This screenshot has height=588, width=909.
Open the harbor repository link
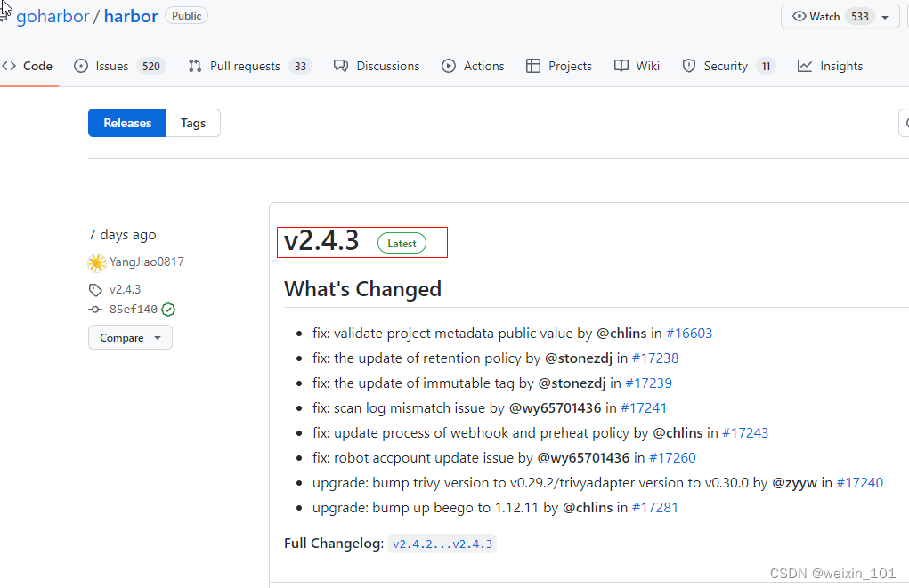[131, 16]
